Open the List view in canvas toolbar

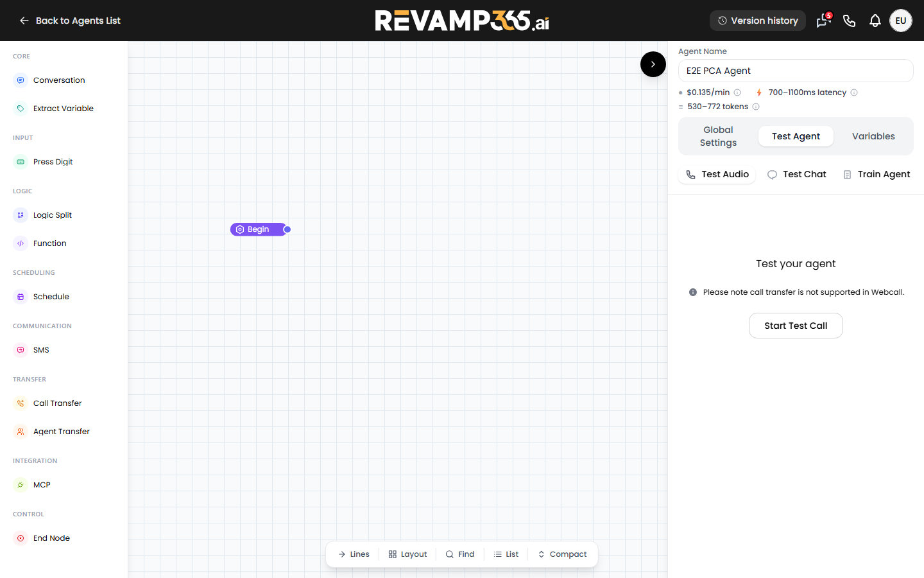point(506,554)
